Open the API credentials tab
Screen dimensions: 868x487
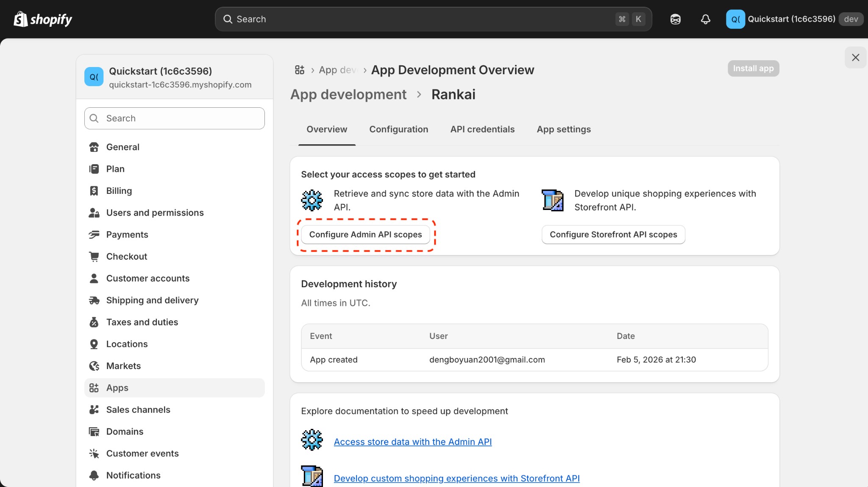pyautogui.click(x=482, y=129)
